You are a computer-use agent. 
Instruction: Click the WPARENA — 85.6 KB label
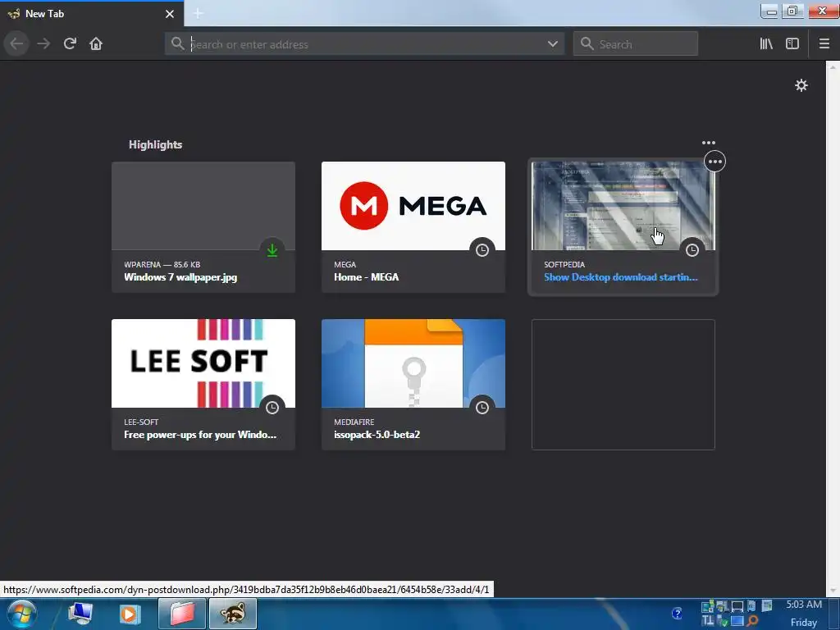[x=162, y=265]
